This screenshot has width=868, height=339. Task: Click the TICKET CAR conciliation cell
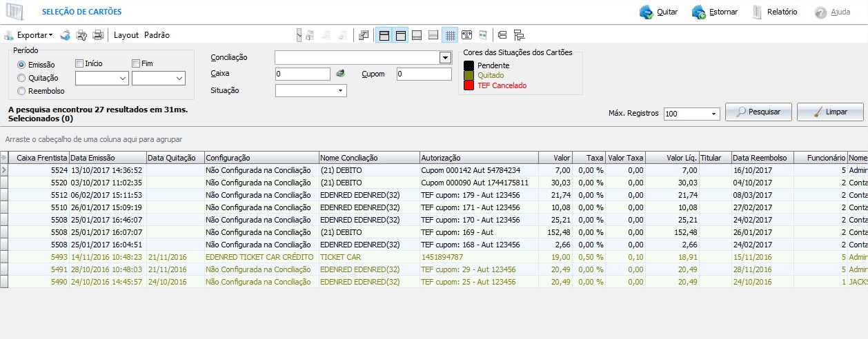[369, 256]
